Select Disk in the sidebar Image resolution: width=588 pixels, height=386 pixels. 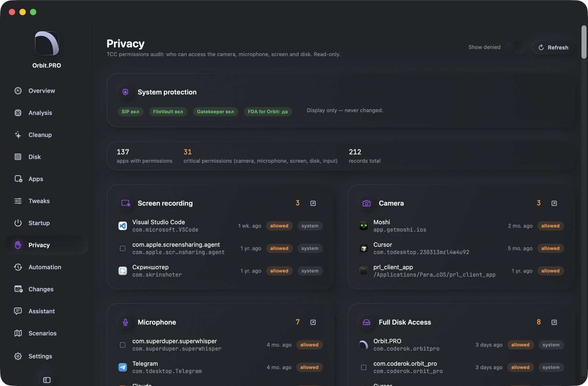click(47, 157)
